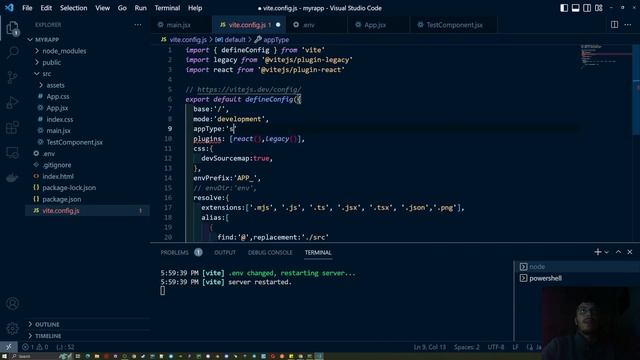Click Ln 9, Col 13 status item

click(430, 347)
